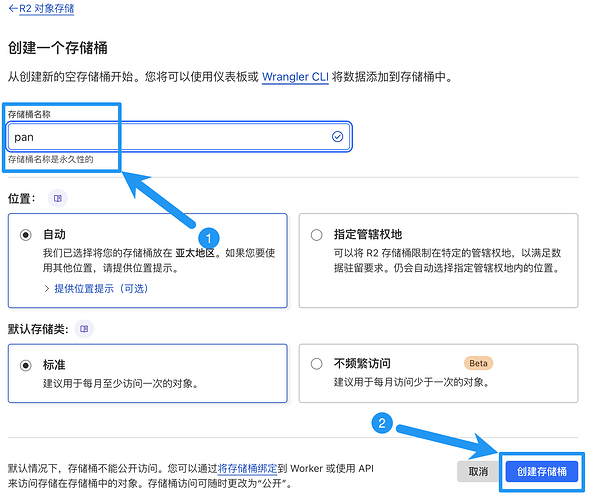This screenshot has height=500, width=589.
Task: Click the checkmark icon in bucket name field
Action: point(337,137)
